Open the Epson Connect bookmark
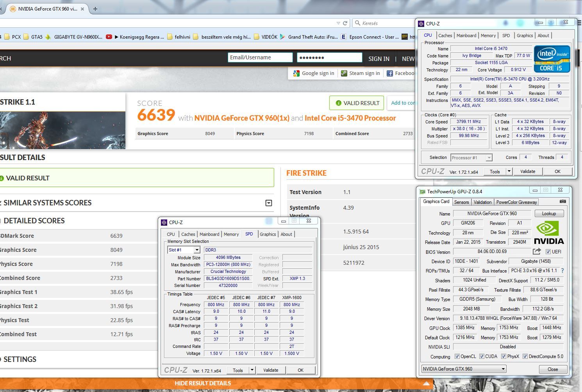 (x=370, y=37)
